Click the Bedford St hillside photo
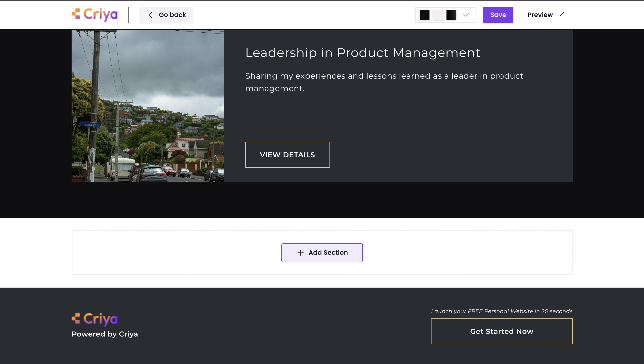Screen dimensions: 644x364 click(147, 106)
